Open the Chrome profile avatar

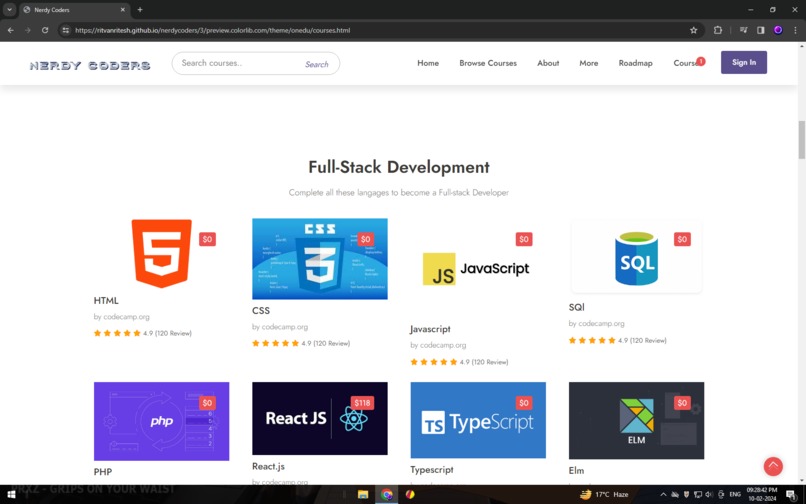point(778,30)
